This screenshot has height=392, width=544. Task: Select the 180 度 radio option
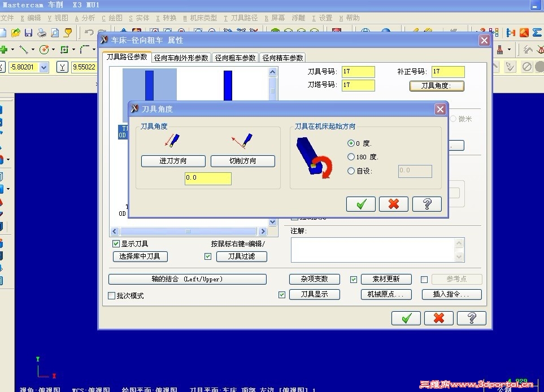click(x=351, y=157)
